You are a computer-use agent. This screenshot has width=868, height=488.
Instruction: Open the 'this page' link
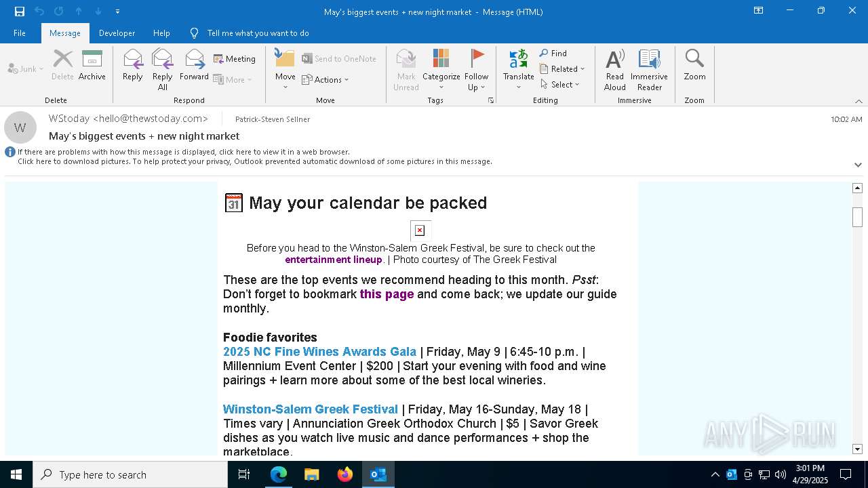coord(387,294)
